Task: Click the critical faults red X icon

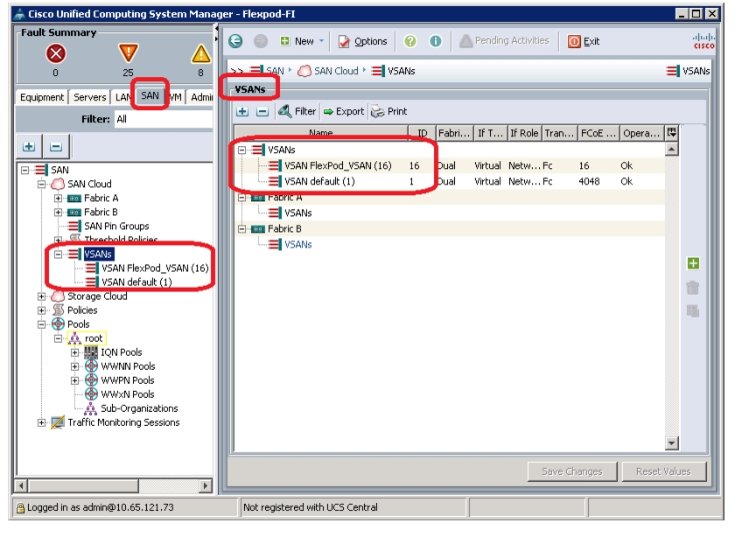Action: tap(55, 53)
